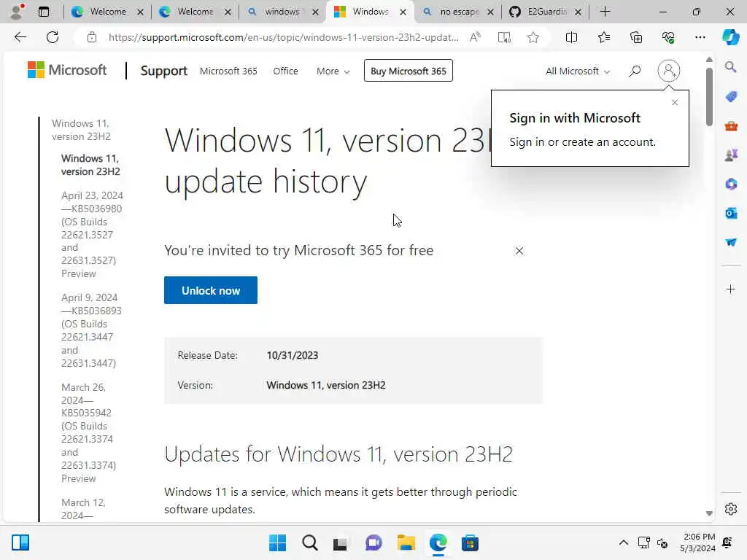Open sidebar settings gear
Viewport: 747px width, 560px height.
pyautogui.click(x=731, y=509)
